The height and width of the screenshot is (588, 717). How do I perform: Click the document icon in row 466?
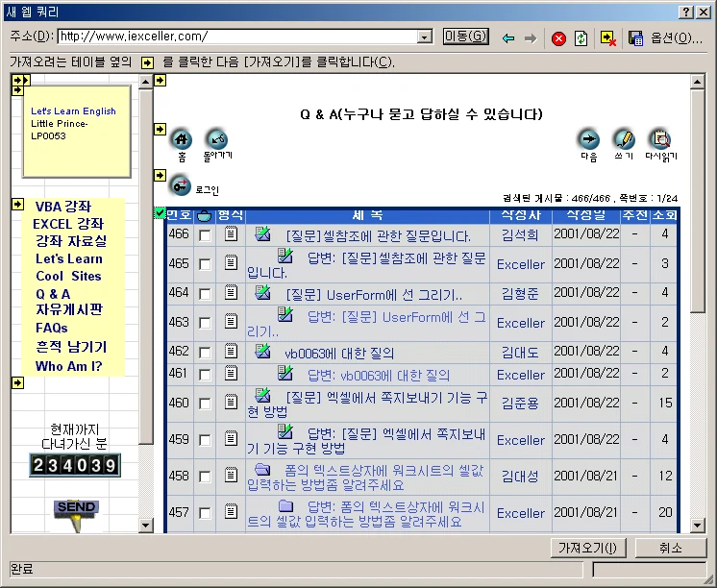tap(232, 234)
